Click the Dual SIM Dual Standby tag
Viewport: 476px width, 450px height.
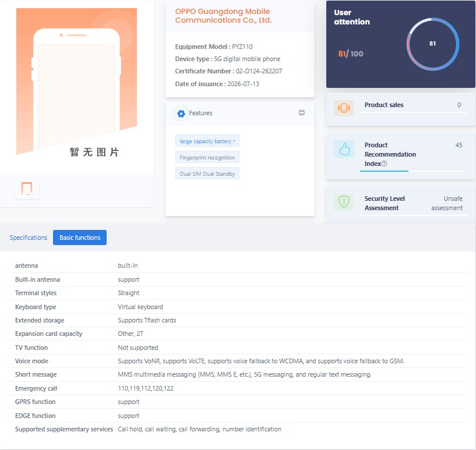click(x=207, y=173)
